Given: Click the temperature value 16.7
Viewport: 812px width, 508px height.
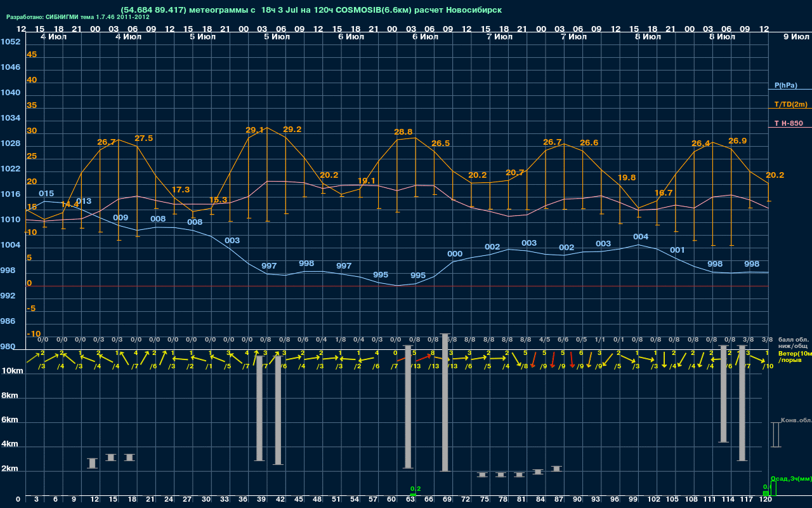Looking at the screenshot, I should coord(663,192).
